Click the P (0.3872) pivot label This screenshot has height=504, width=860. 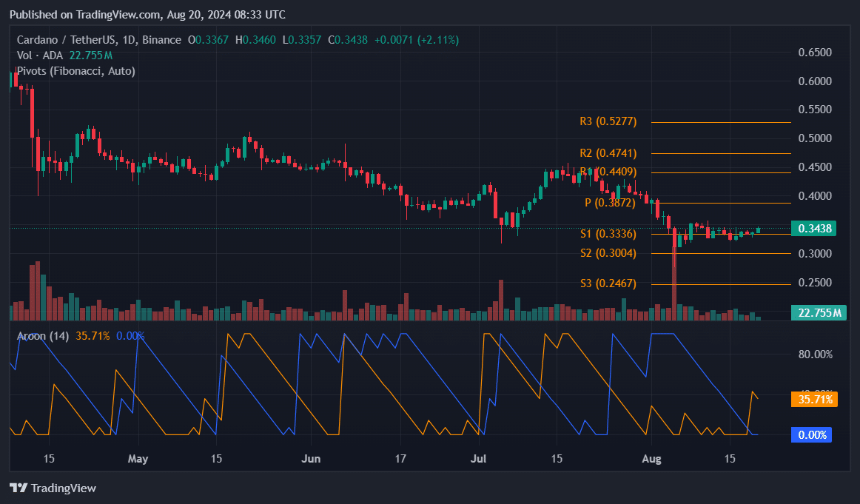point(609,202)
